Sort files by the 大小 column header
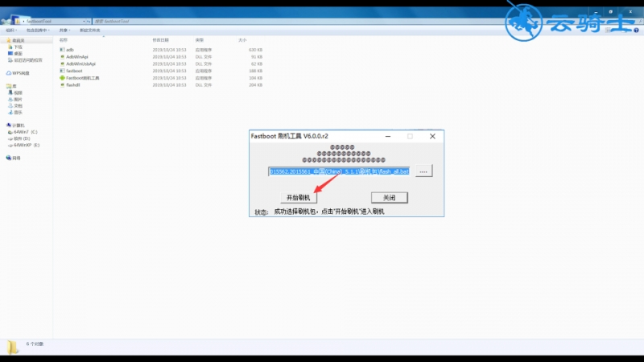Viewport: 644px width, 362px height. (x=242, y=39)
